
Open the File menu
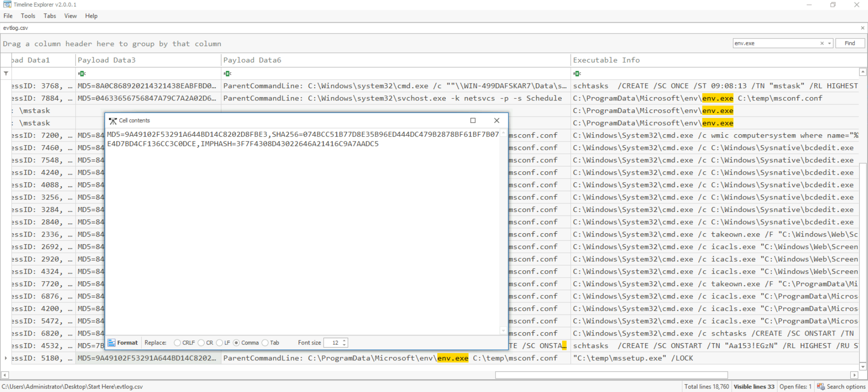pos(8,16)
